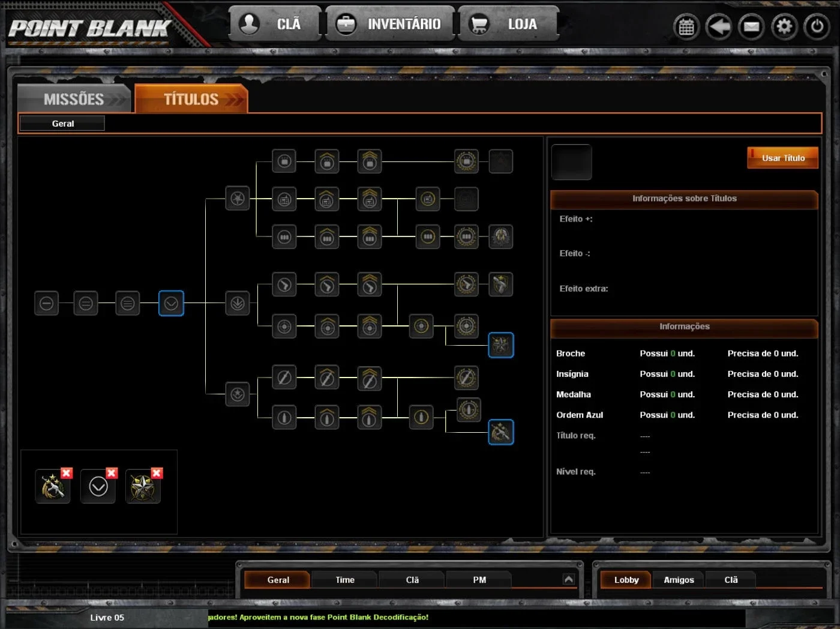840x629 pixels.
Task: Select the pistol shield emblem with star
Action: pos(500,284)
